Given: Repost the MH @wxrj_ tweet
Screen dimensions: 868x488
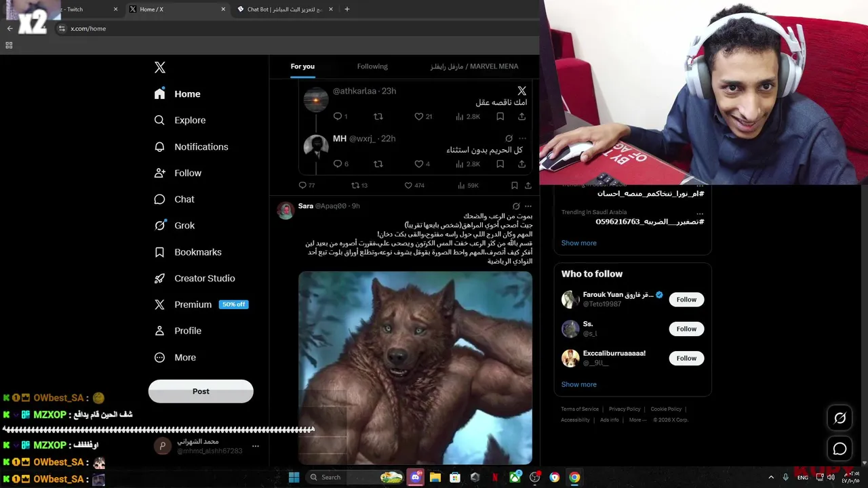Looking at the screenshot, I should [378, 164].
